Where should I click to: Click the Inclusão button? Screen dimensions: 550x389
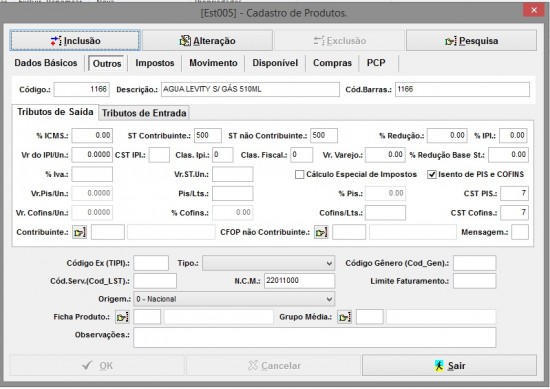point(75,41)
